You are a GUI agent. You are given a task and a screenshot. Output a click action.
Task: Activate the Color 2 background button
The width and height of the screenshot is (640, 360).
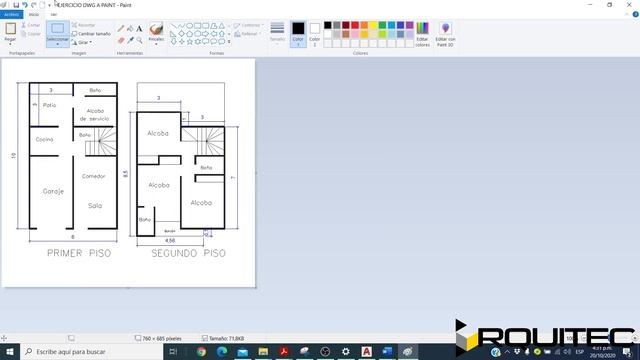(314, 34)
